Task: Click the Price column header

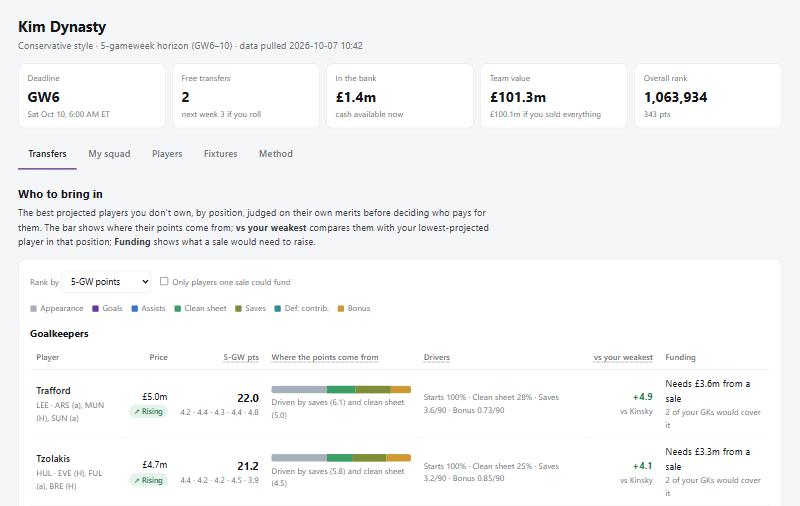Action: click(x=158, y=357)
